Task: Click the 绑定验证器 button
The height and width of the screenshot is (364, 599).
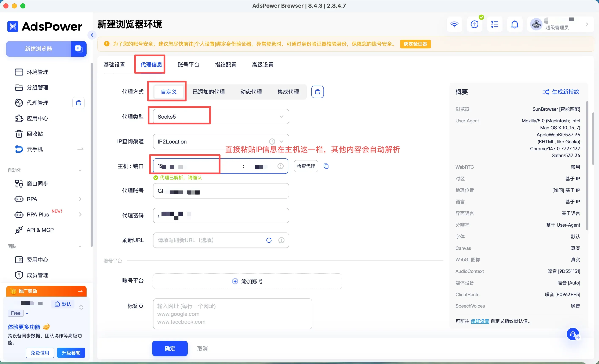Action: coord(415,44)
